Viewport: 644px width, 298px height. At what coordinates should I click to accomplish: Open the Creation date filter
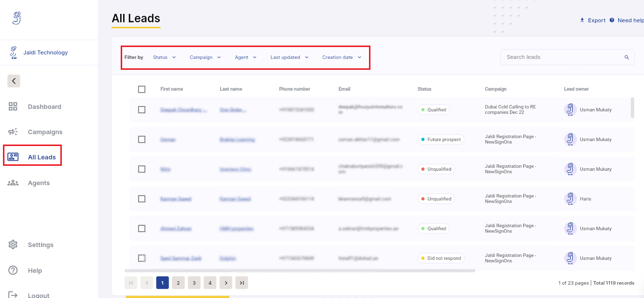pos(342,57)
